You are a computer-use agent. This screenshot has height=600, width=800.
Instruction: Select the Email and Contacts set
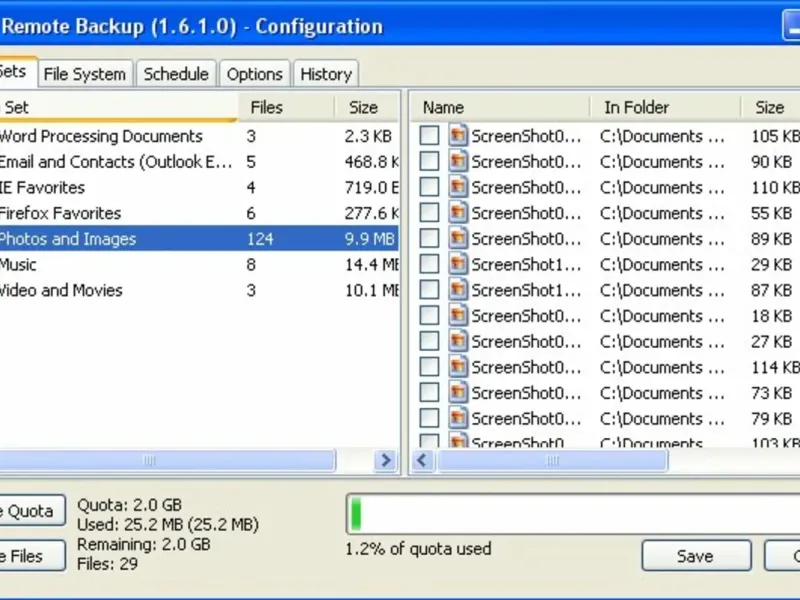pos(115,162)
